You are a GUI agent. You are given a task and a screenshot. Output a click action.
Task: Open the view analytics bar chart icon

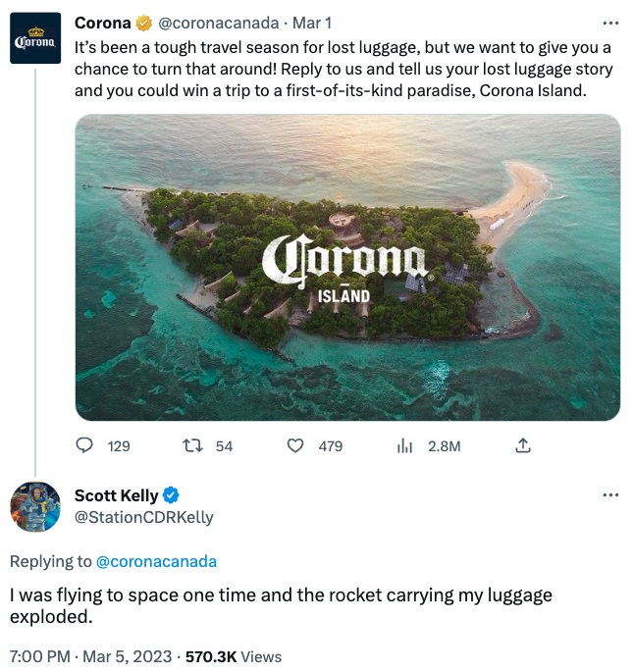pos(404,445)
